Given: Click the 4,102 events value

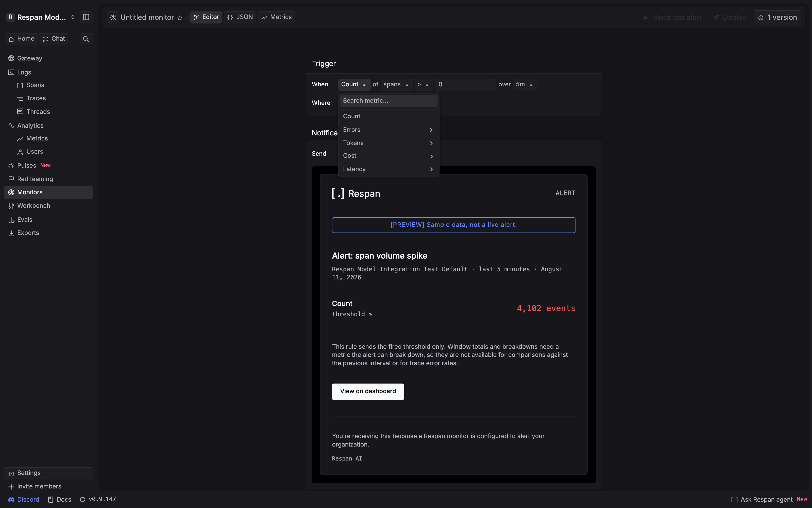Looking at the screenshot, I should [x=546, y=308].
